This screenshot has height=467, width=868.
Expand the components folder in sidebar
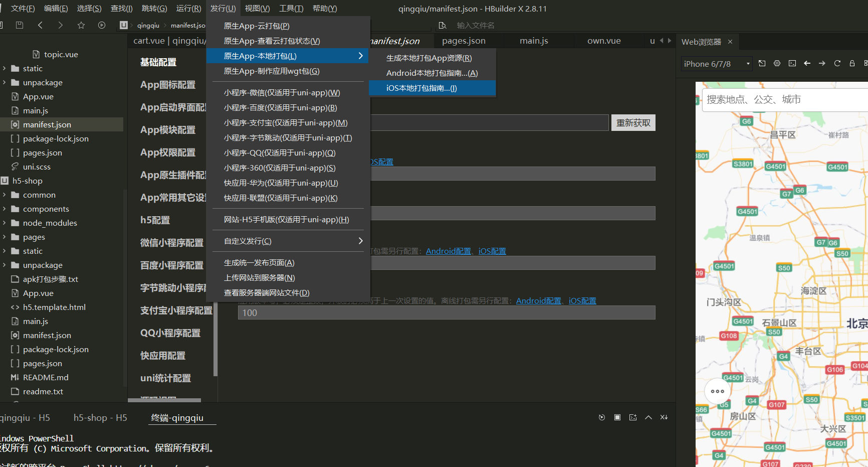pos(46,209)
